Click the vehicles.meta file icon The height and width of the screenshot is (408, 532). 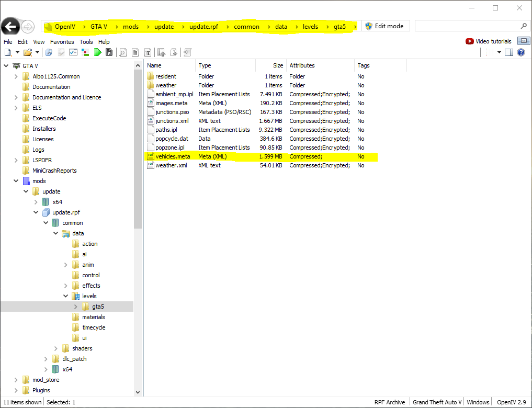[x=150, y=156]
